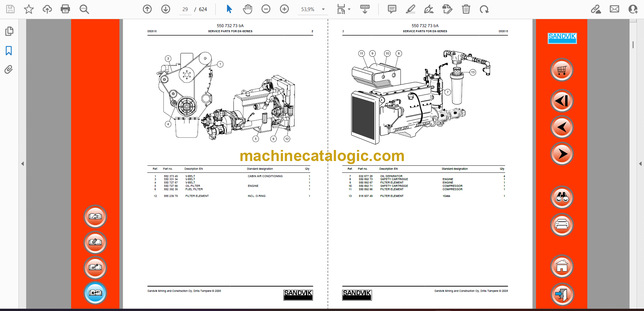
Task: Click the 'OIL FILTER' description text
Action: coord(193,186)
